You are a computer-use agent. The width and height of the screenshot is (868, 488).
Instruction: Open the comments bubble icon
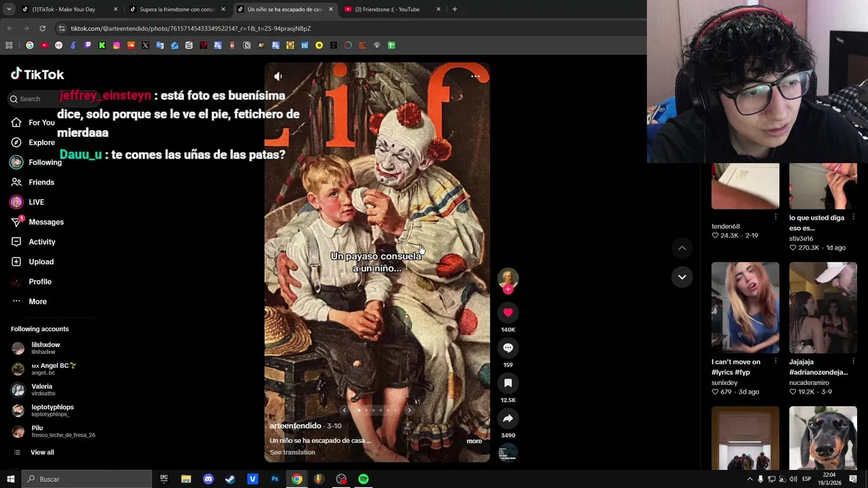coord(508,348)
